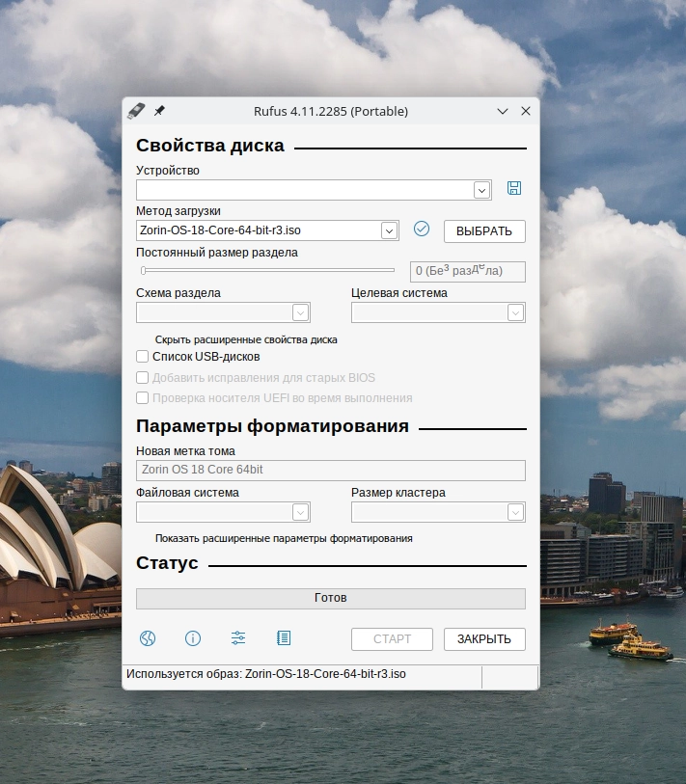The image size is (686, 784).
Task: Close the Rufus window with X
Action: [526, 111]
